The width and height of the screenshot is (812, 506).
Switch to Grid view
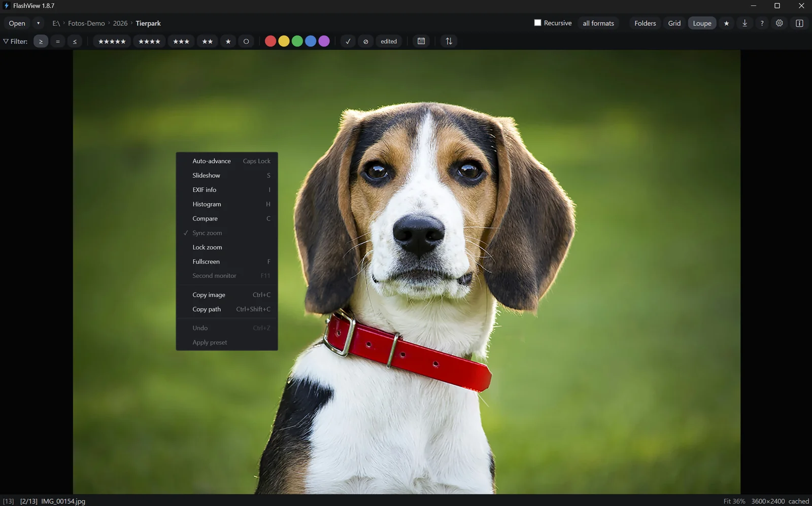point(674,23)
